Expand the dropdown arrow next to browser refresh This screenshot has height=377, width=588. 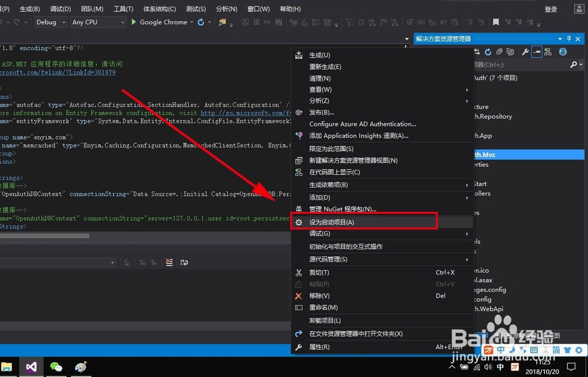tap(209, 22)
